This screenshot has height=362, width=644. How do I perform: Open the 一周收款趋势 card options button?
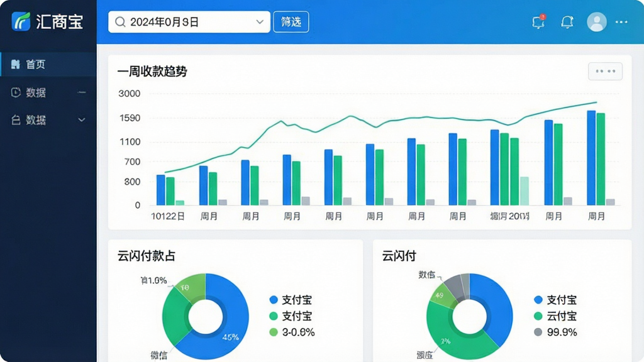tap(605, 71)
